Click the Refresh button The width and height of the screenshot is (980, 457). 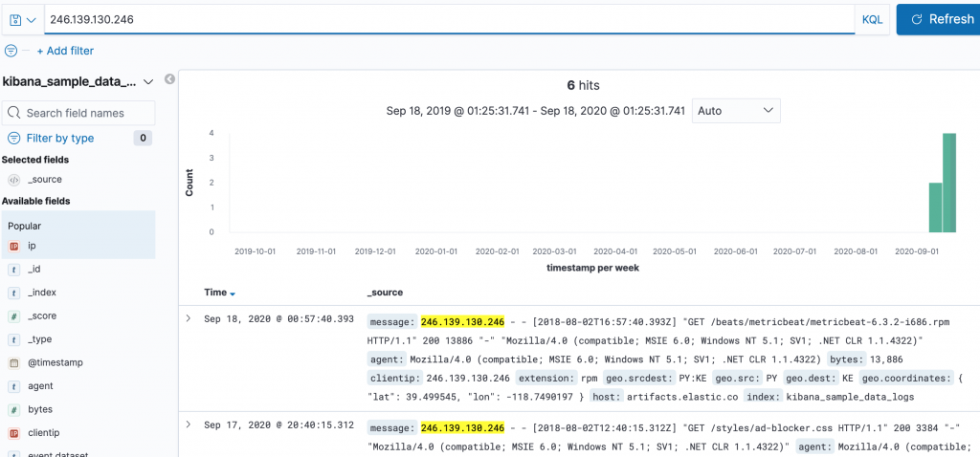pyautogui.click(x=938, y=19)
